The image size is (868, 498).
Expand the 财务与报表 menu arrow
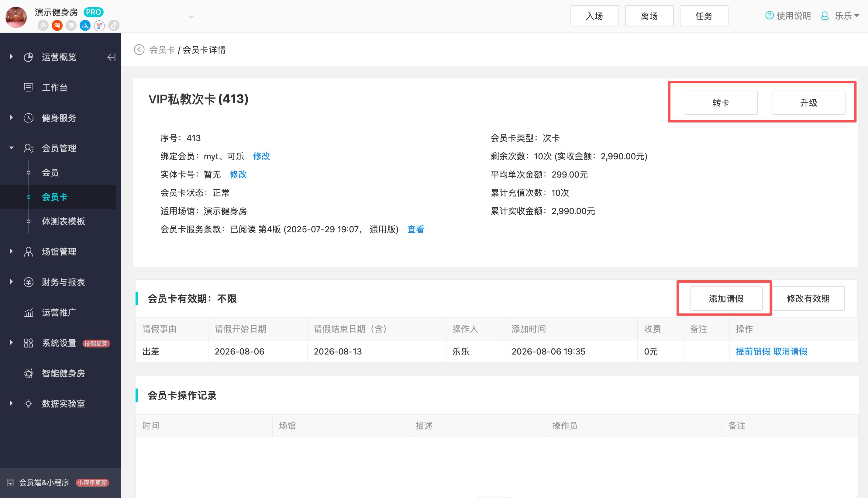point(11,282)
